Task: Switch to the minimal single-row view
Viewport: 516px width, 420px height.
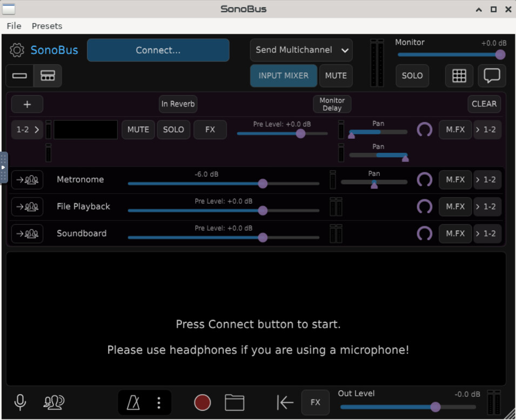Action: (x=19, y=76)
